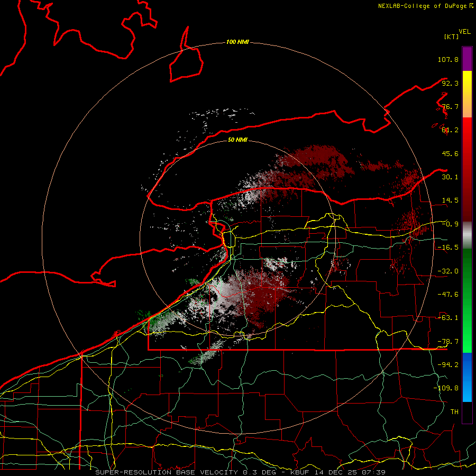Click the 30.1 velocity scale value
Screen dimensions: 476x476
pos(450,177)
